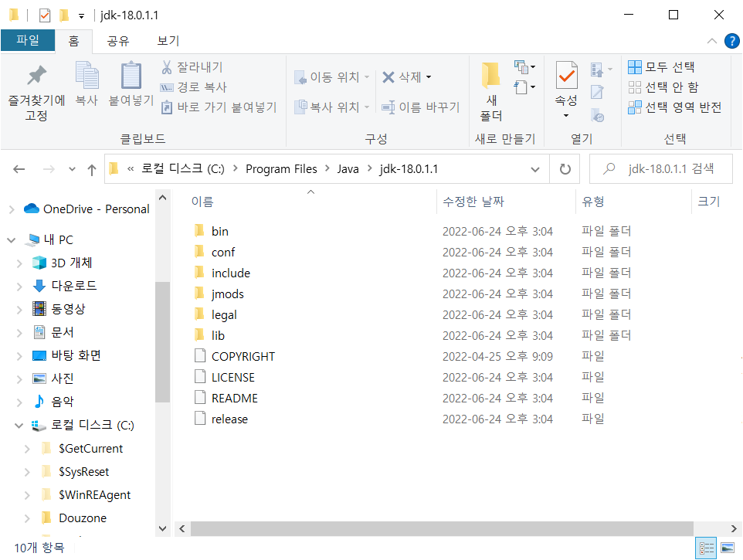Select the jmods folder

(227, 294)
